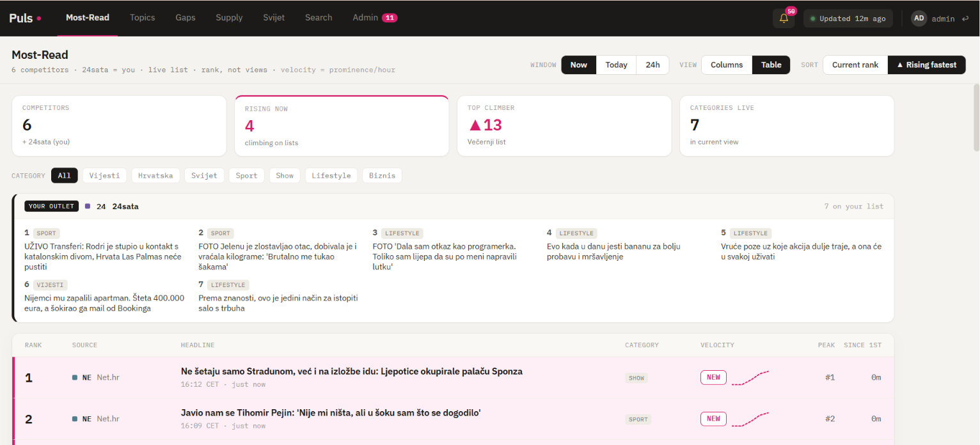This screenshot has height=445, width=980.
Task: Filter by Sport category
Action: 246,175
